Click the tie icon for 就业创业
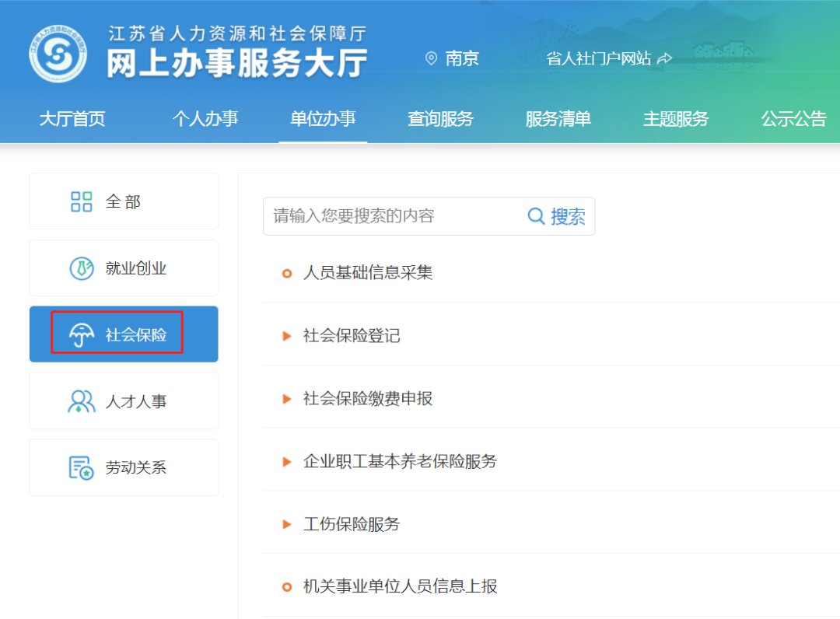The width and height of the screenshot is (840, 619). pyautogui.click(x=82, y=269)
